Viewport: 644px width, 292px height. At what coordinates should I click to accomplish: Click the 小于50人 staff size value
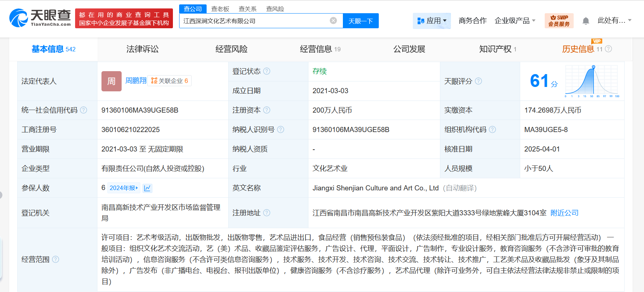[x=538, y=168]
